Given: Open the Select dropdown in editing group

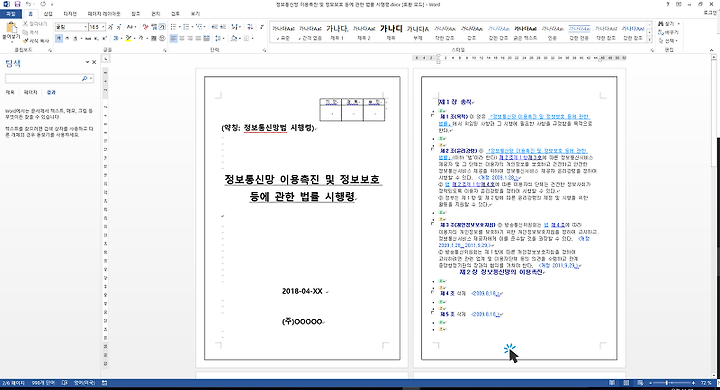Looking at the screenshot, I should (x=669, y=41).
